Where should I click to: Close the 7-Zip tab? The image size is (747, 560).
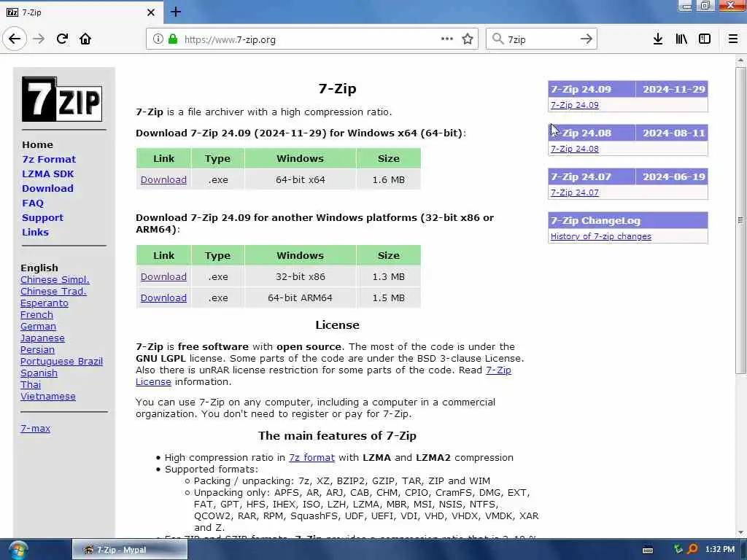tap(150, 12)
